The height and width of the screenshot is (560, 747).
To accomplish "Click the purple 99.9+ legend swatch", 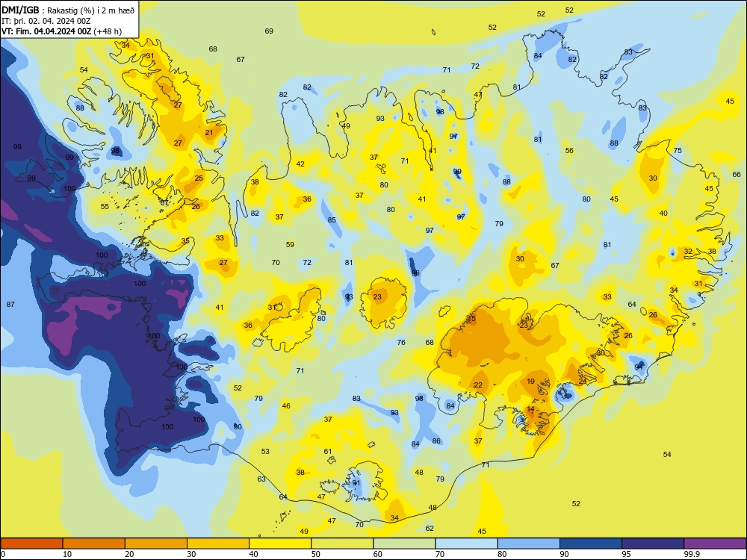I will coord(715,544).
